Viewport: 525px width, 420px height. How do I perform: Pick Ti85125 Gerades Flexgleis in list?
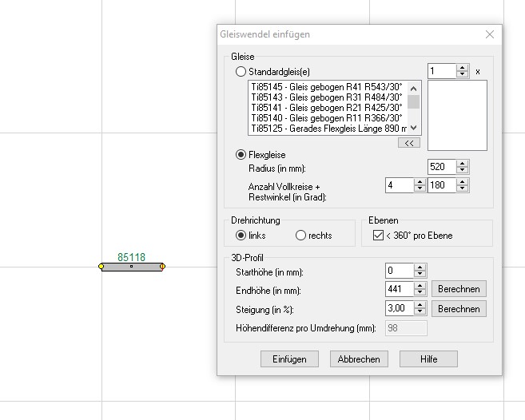point(326,128)
